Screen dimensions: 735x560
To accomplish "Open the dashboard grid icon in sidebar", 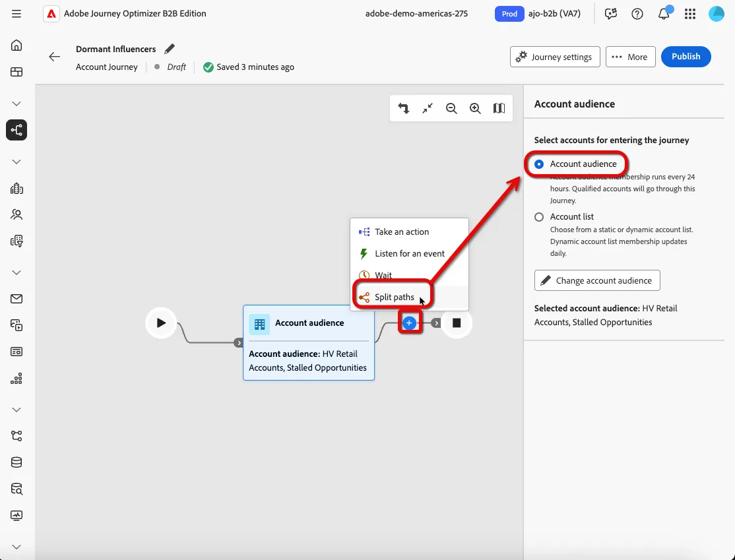I will point(16,72).
